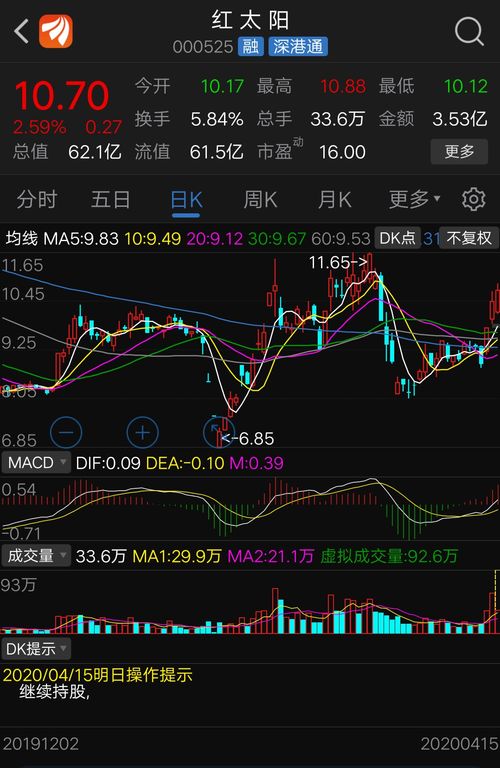This screenshot has width=500, height=768.
Task: Tap the stock name 红太阳
Action: pyautogui.click(x=250, y=21)
